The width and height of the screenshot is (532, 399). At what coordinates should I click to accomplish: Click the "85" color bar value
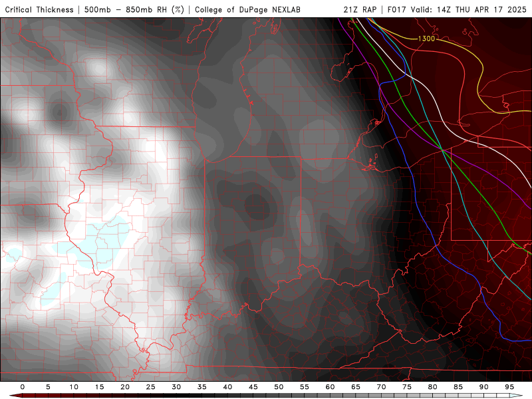coord(458,387)
